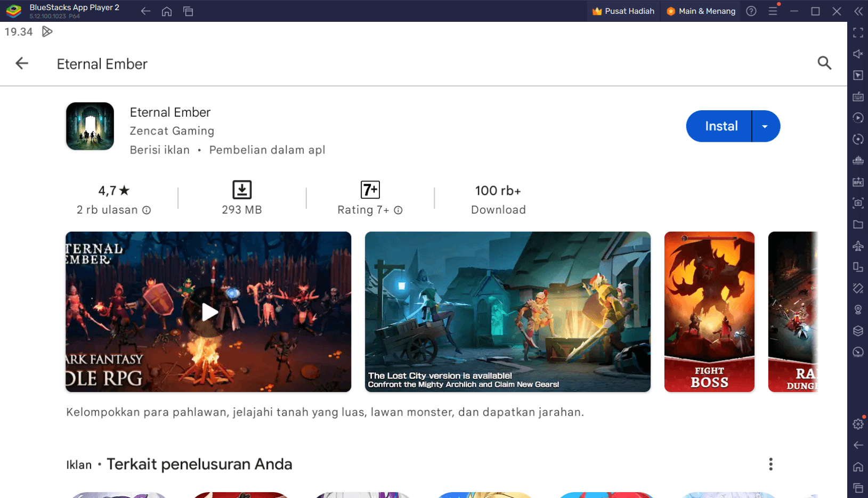The image size is (868, 498).
Task: Click the sidebar Android back arrow
Action: tap(858, 446)
